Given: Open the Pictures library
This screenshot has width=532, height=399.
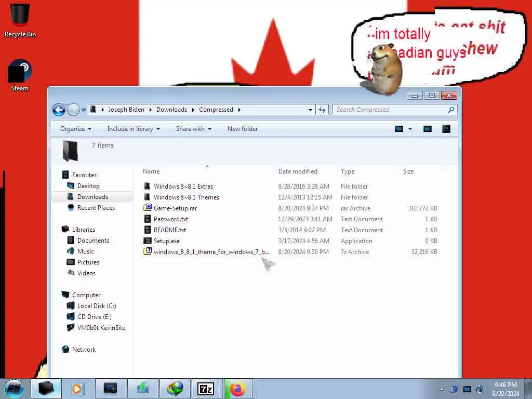Looking at the screenshot, I should (88, 262).
